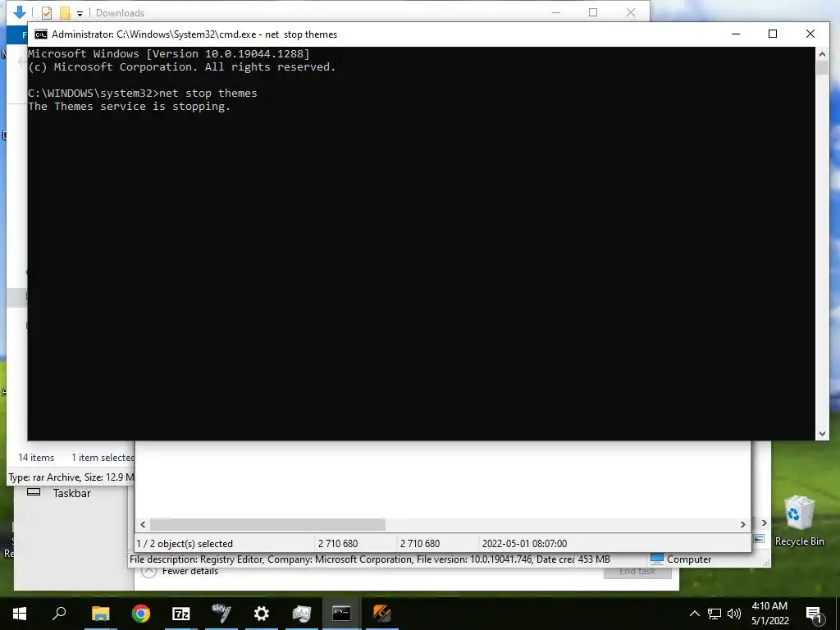Click left arrow of 7-Zip horizontal scrollbar
The width and height of the screenshot is (840, 630).
143,524
